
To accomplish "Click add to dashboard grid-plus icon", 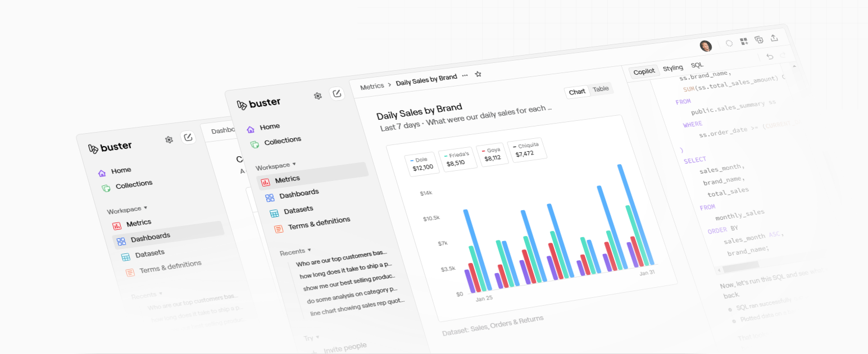I will click(744, 41).
